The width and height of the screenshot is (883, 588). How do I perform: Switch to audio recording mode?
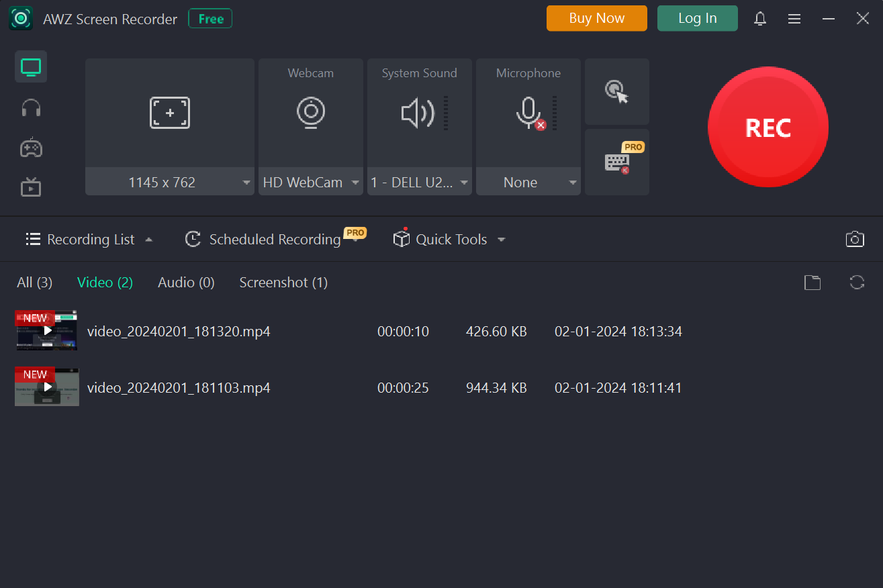tap(30, 107)
